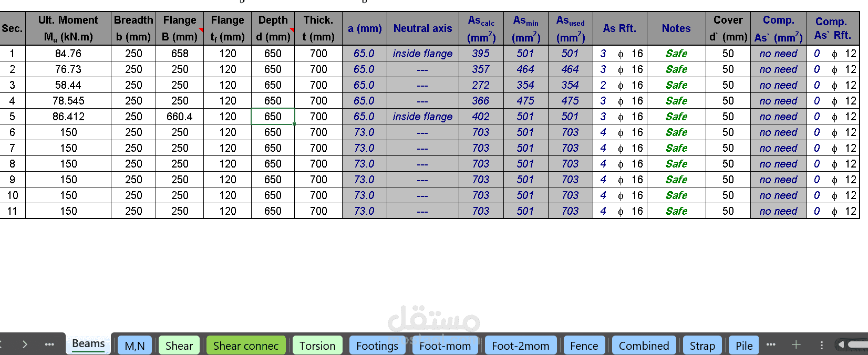This screenshot has width=868, height=355.
Task: Open the Shear connec sheet tab
Action: 246,346
